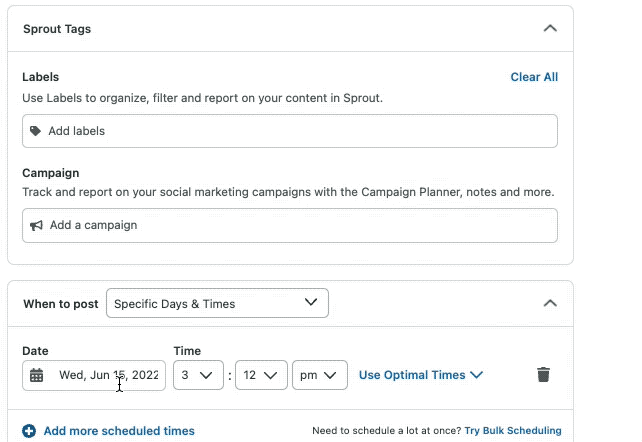The width and height of the screenshot is (642, 442).
Task: Click the megaphone campaign icon
Action: [x=36, y=226]
